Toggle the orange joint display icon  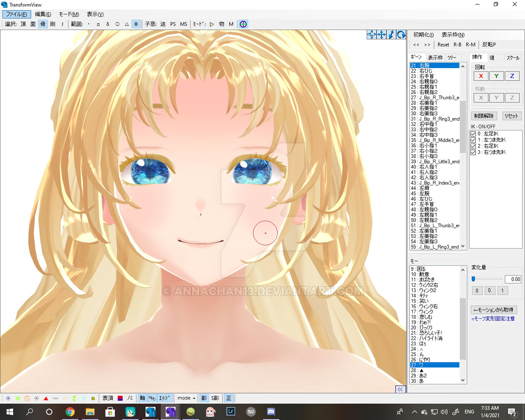pyautogui.click(x=27, y=398)
